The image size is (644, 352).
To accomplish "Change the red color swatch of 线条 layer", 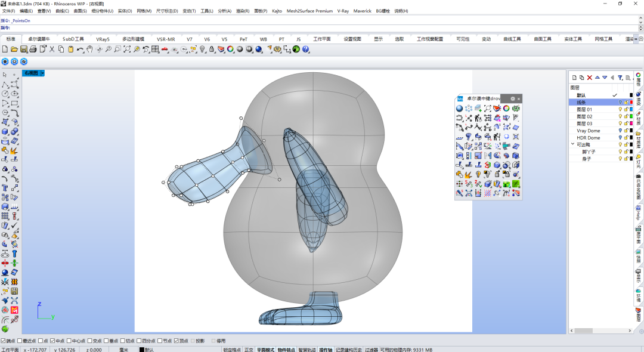I will pyautogui.click(x=631, y=102).
